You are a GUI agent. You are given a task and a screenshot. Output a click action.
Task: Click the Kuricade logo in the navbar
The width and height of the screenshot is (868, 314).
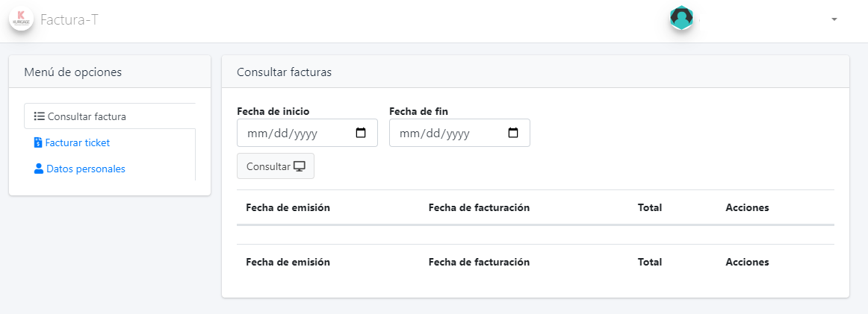[21, 19]
